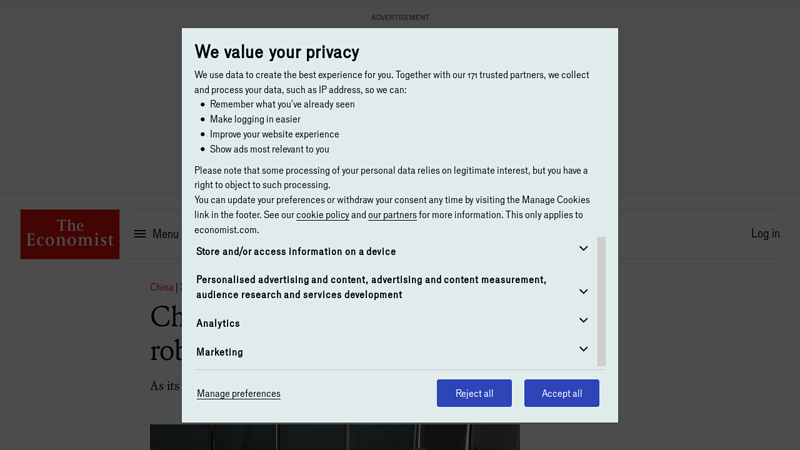Click The Economist logo

pyautogui.click(x=70, y=234)
